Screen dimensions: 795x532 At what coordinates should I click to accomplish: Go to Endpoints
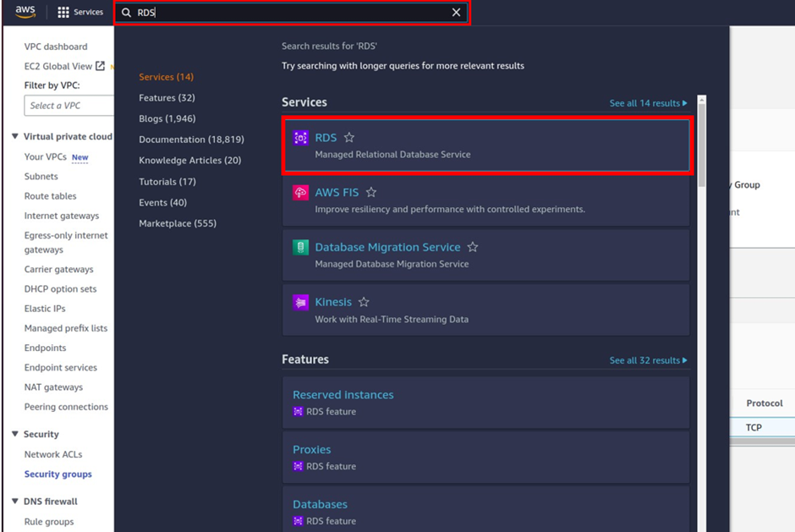(45, 348)
